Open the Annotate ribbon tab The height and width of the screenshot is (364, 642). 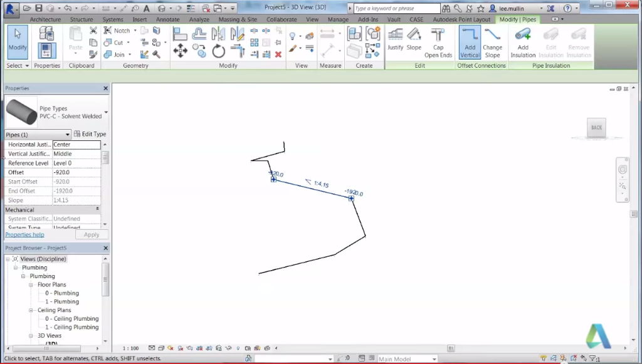click(x=167, y=19)
